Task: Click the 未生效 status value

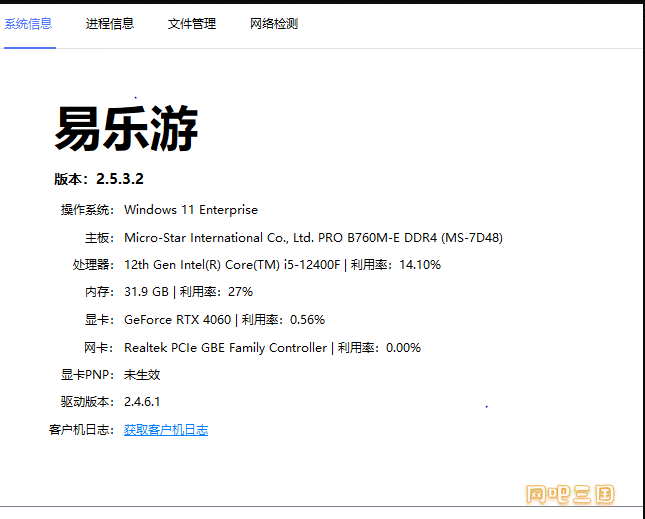Action: click(142, 375)
